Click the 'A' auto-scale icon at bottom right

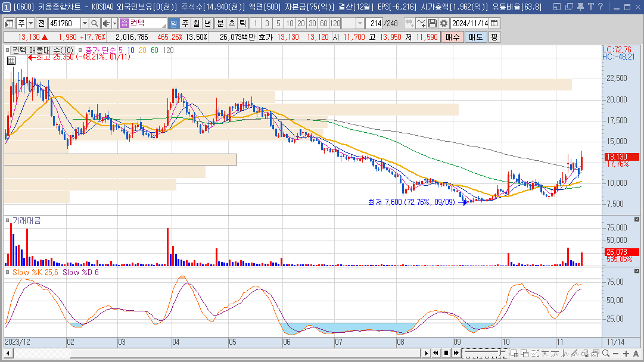636,354
